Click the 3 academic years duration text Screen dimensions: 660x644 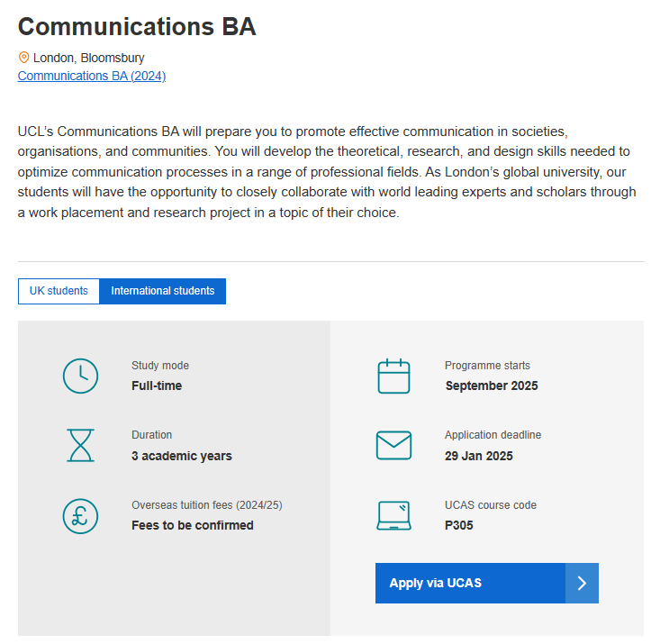181,456
